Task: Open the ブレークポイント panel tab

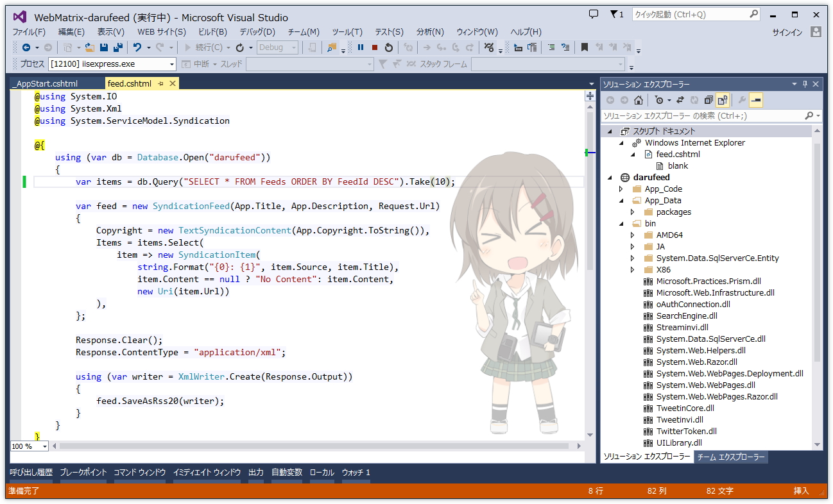Action: 83,473
